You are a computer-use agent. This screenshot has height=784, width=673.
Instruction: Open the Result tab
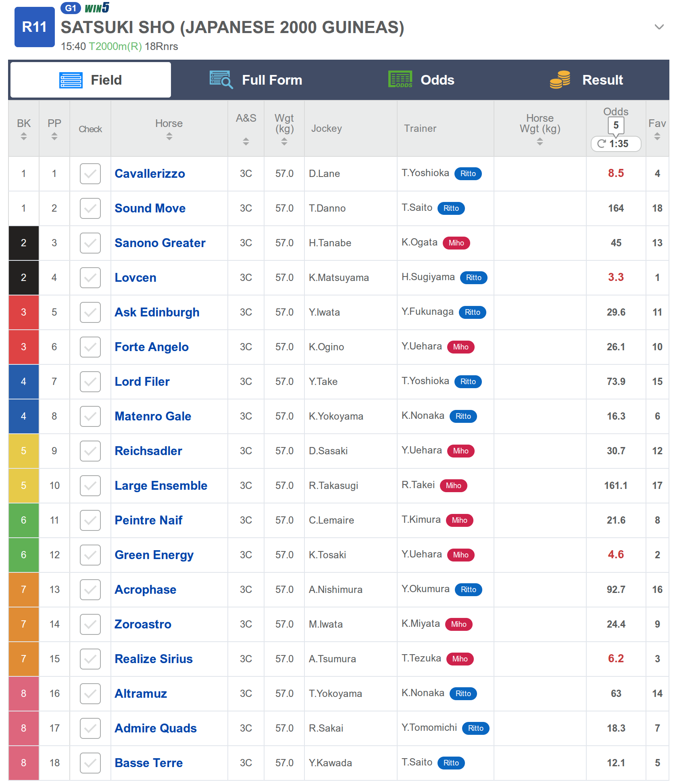[587, 80]
